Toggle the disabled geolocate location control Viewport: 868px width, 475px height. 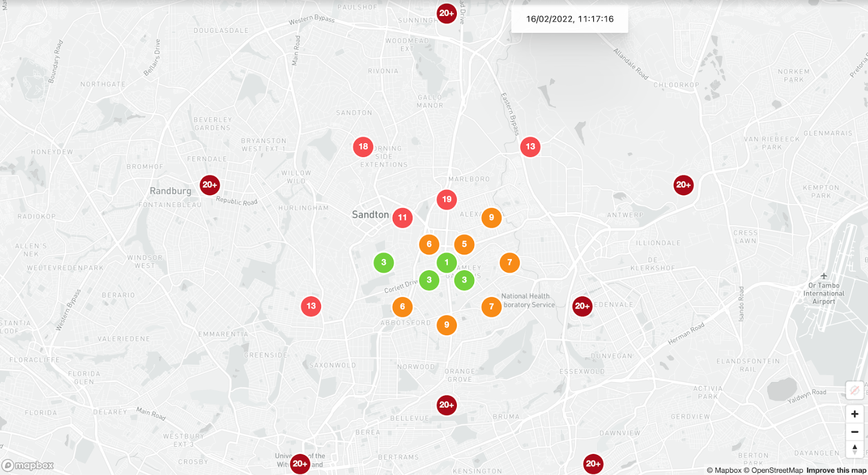click(x=854, y=390)
